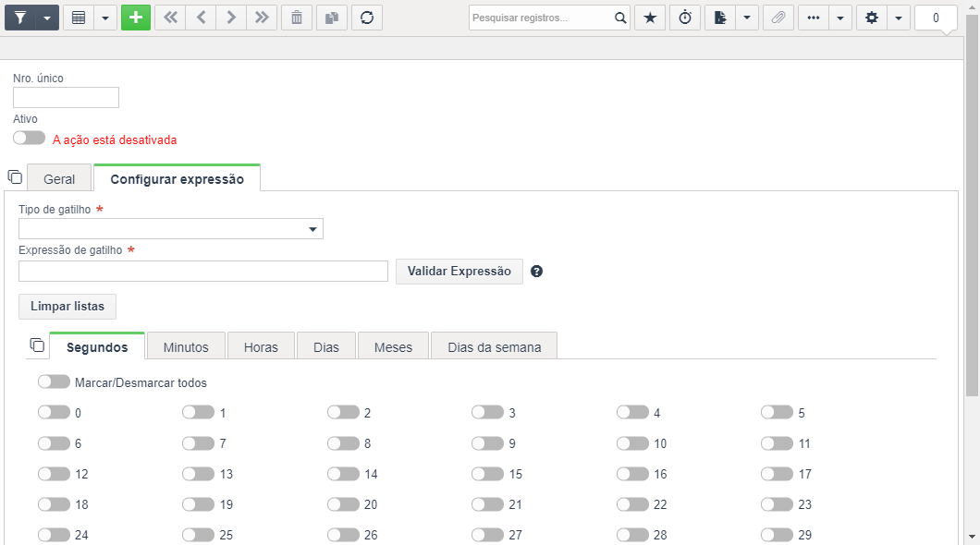This screenshot has height=545, width=980.
Task: Open the Horas tab
Action: point(261,347)
